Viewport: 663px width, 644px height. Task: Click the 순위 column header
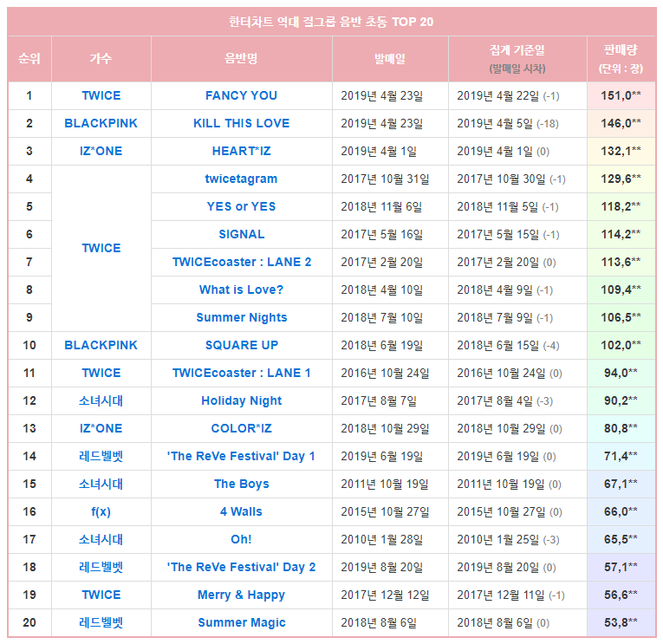[29, 58]
